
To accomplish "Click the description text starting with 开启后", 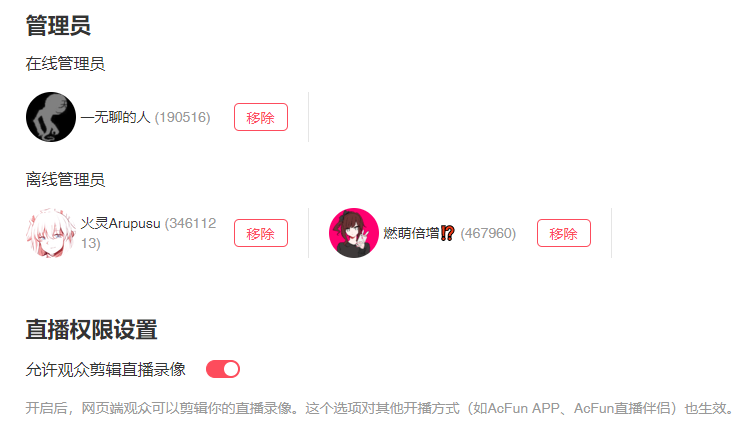I will point(379,408).
